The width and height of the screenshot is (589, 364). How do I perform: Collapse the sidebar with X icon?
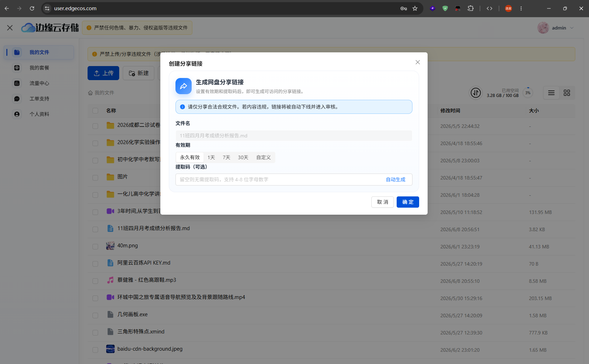(10, 28)
